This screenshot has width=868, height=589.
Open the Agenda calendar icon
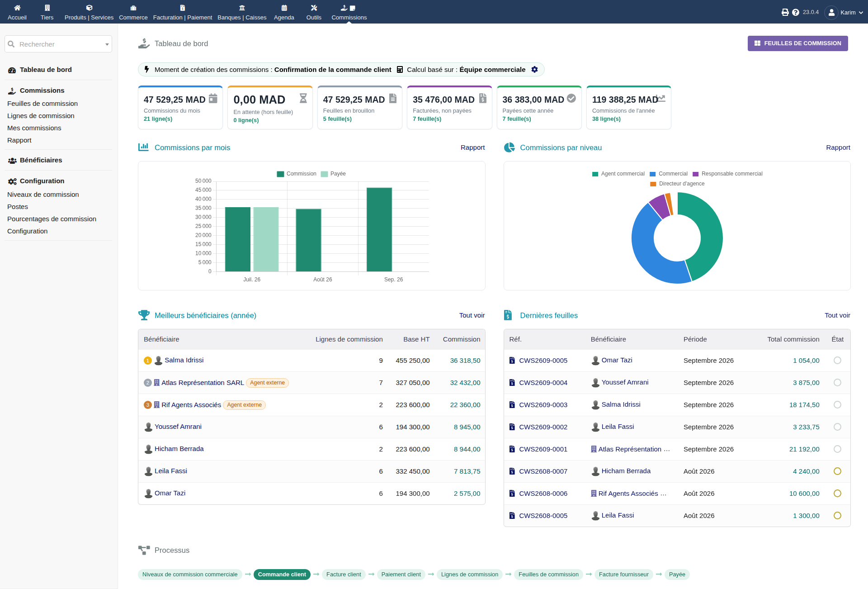pos(284,8)
